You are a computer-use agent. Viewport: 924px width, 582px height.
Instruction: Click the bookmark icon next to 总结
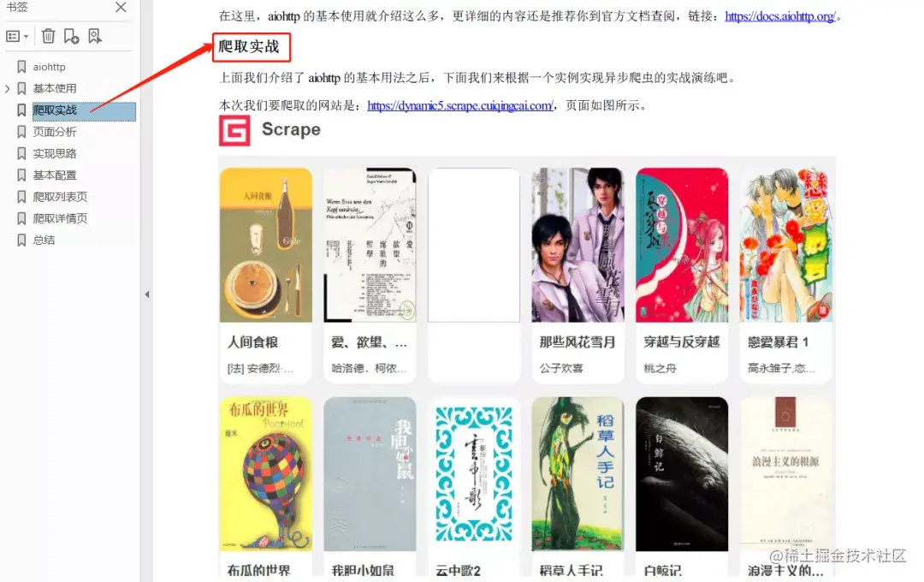pos(21,240)
